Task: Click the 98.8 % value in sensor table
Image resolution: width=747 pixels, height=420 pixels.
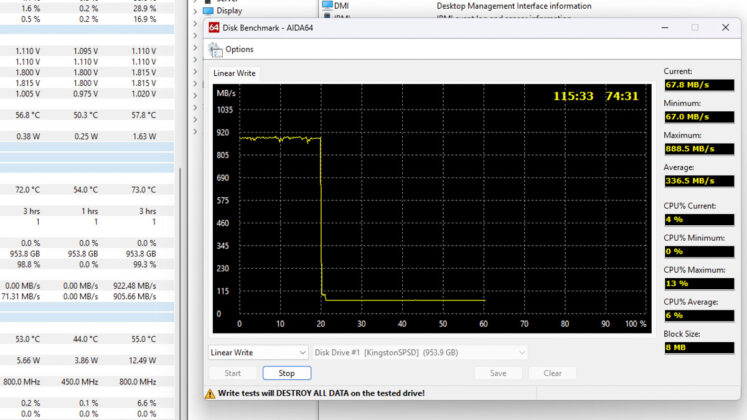Action: pyautogui.click(x=28, y=264)
